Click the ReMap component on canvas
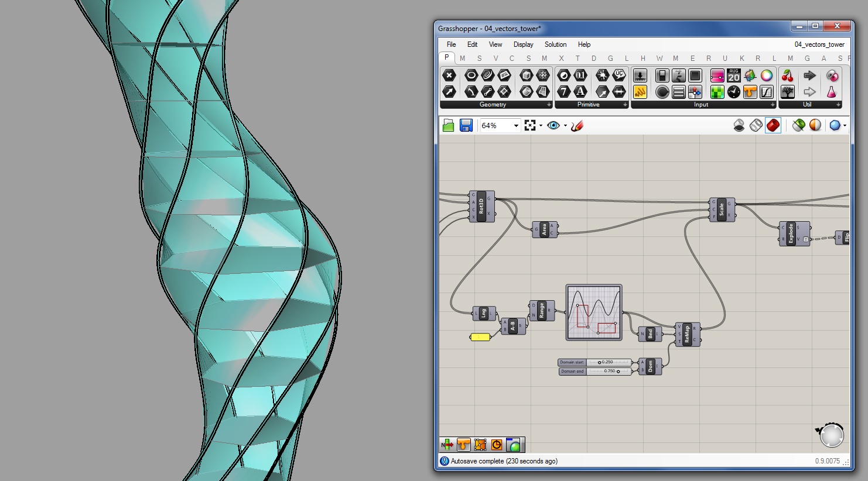The width and height of the screenshot is (868, 481). (x=688, y=334)
